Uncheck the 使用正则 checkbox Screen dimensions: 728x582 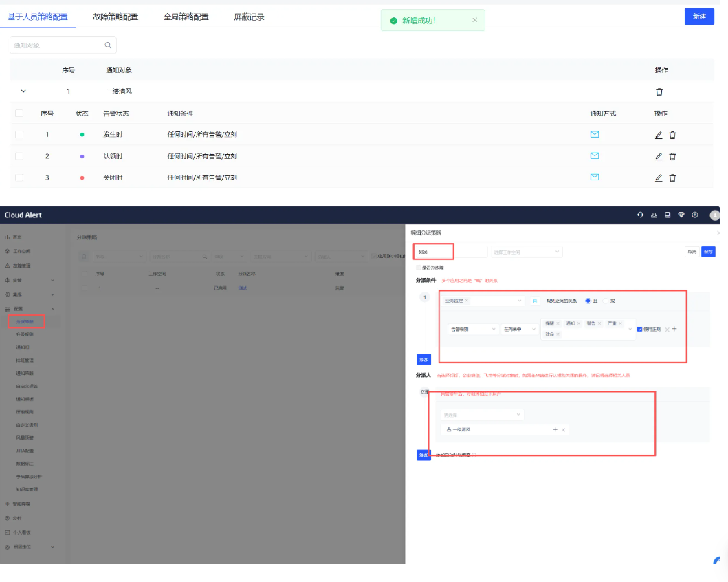click(x=640, y=330)
